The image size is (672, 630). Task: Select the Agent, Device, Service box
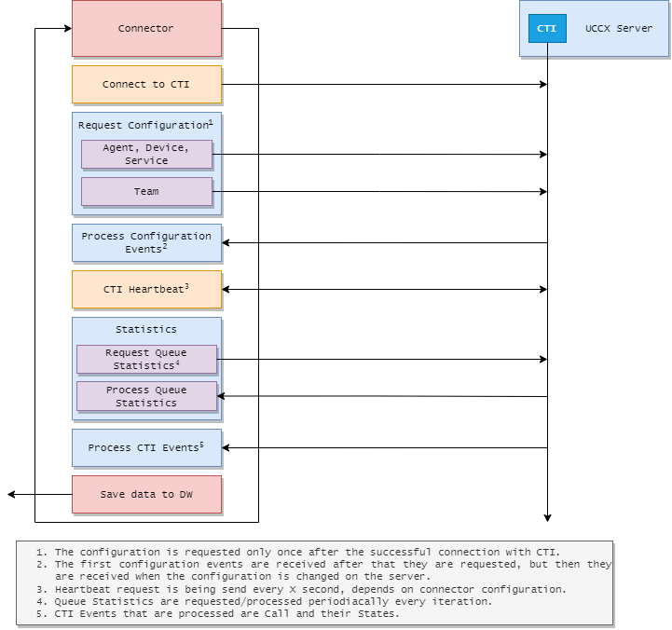[146, 155]
